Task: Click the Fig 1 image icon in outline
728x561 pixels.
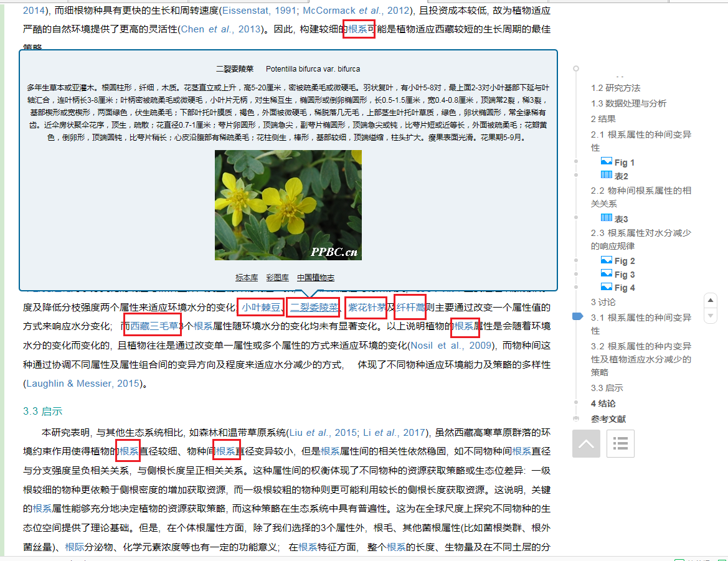Action: click(606, 162)
